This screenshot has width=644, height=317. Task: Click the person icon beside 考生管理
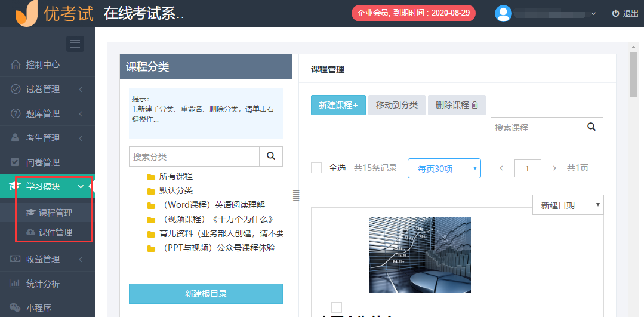click(x=15, y=138)
